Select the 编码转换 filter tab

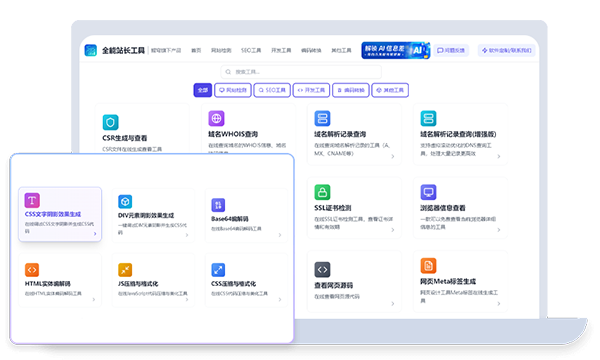click(351, 90)
